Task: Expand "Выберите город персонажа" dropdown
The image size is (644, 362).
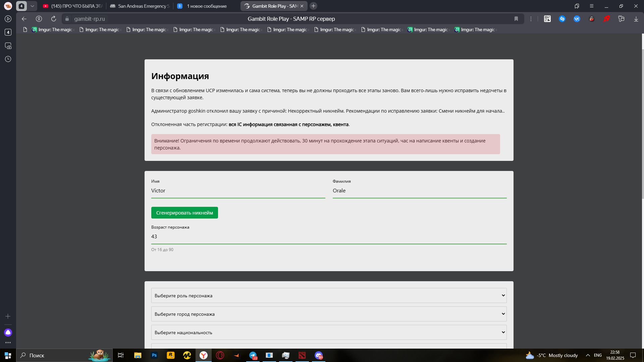Action: (329, 314)
